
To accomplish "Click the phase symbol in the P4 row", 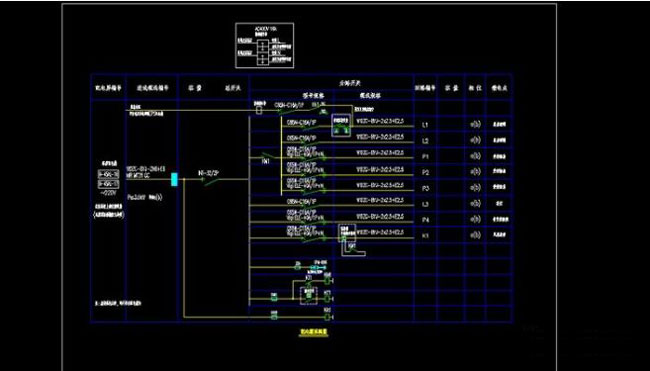I will click(475, 219).
